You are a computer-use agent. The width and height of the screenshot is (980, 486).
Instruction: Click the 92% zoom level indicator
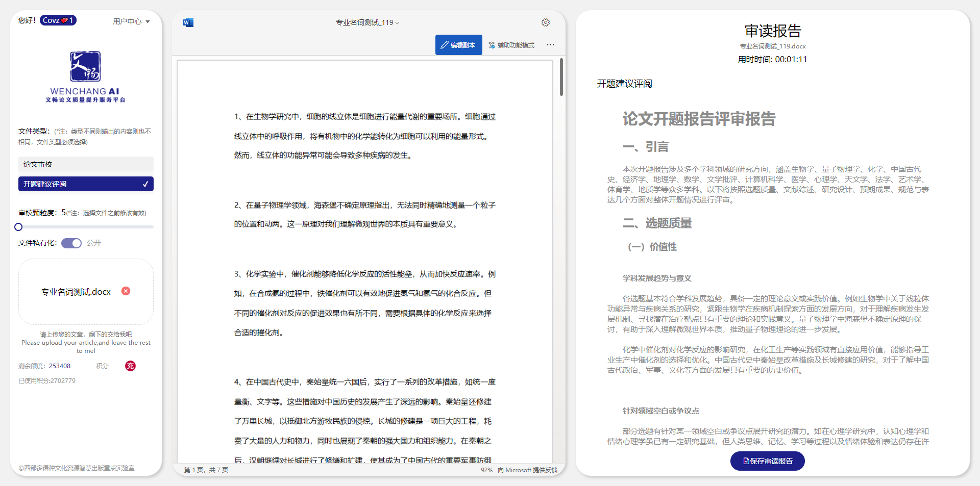click(486, 470)
